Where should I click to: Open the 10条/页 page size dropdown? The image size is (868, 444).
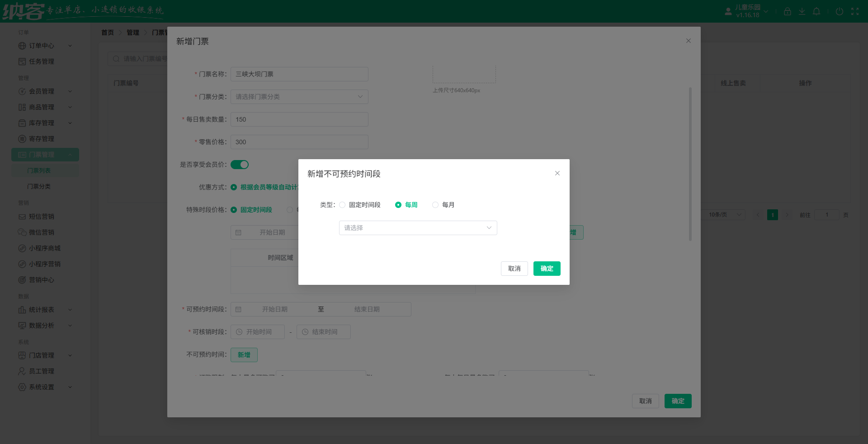(723, 215)
